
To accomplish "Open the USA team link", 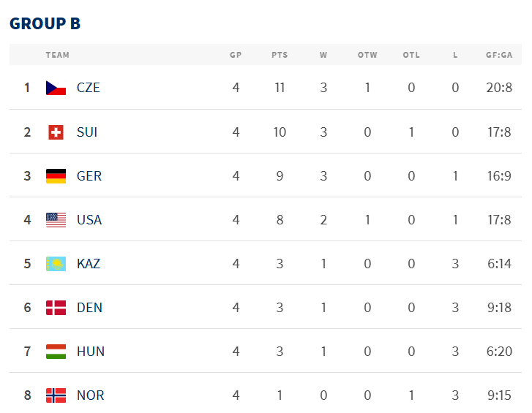I will [89, 220].
